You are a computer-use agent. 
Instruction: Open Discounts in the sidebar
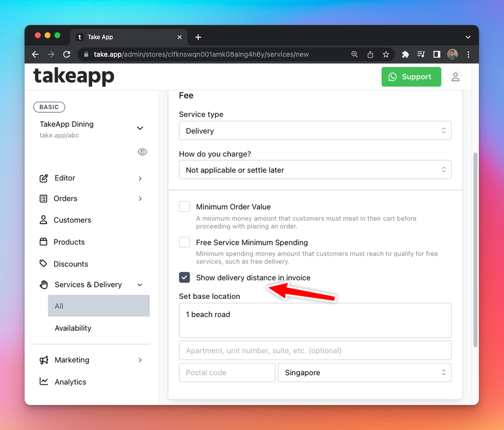coord(71,264)
